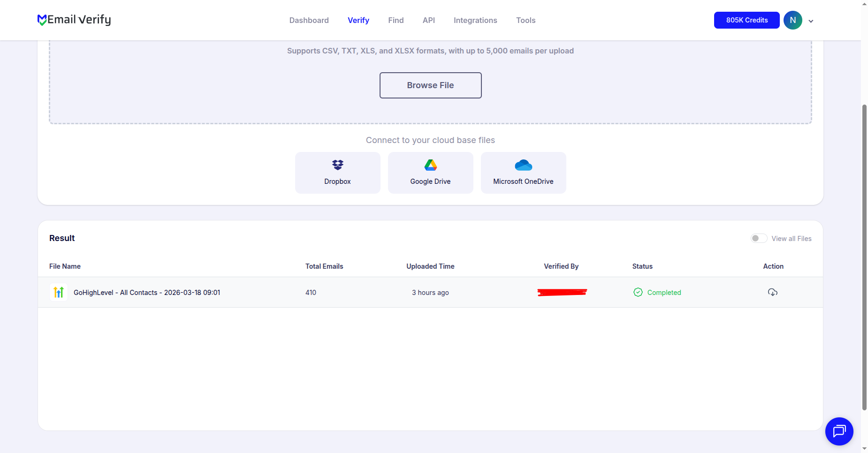Click the scrollbar down arrow
868x453 pixels.
coord(864,449)
